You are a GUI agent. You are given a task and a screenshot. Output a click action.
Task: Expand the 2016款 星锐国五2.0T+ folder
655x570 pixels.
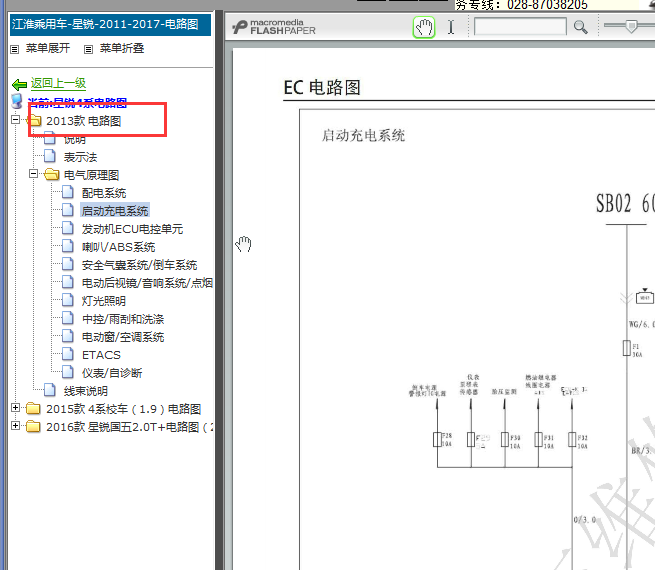[x=15, y=426]
